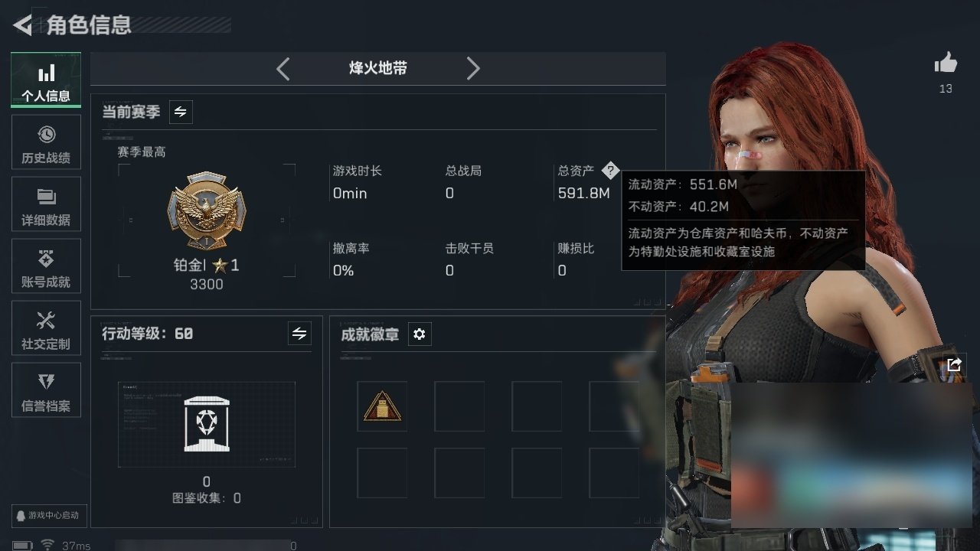The image size is (980, 551).
Task: Open the 社交定制 tab
Action: tap(46, 328)
